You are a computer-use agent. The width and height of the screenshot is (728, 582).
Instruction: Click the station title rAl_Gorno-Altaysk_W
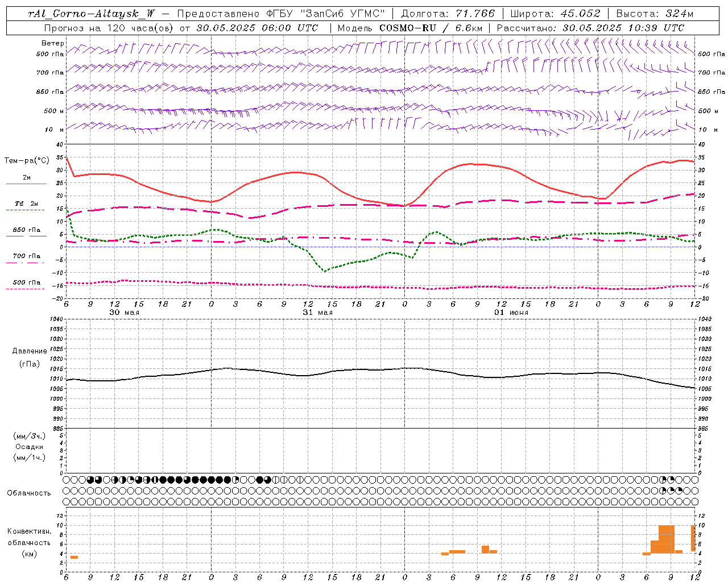click(x=92, y=14)
